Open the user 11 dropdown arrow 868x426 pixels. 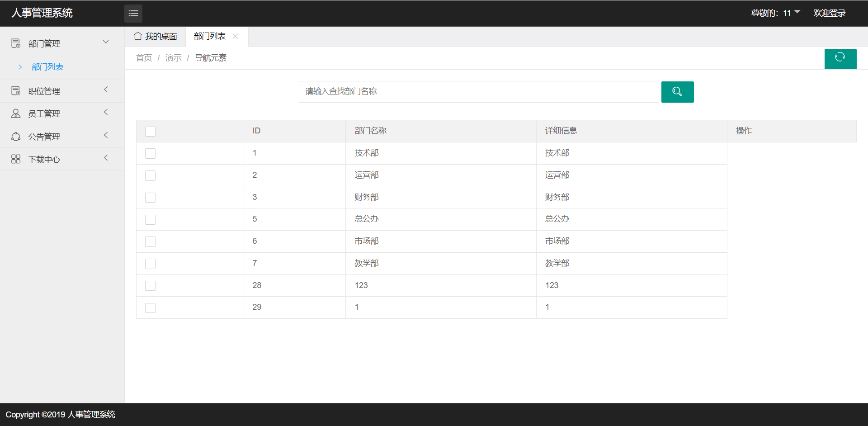(x=797, y=12)
